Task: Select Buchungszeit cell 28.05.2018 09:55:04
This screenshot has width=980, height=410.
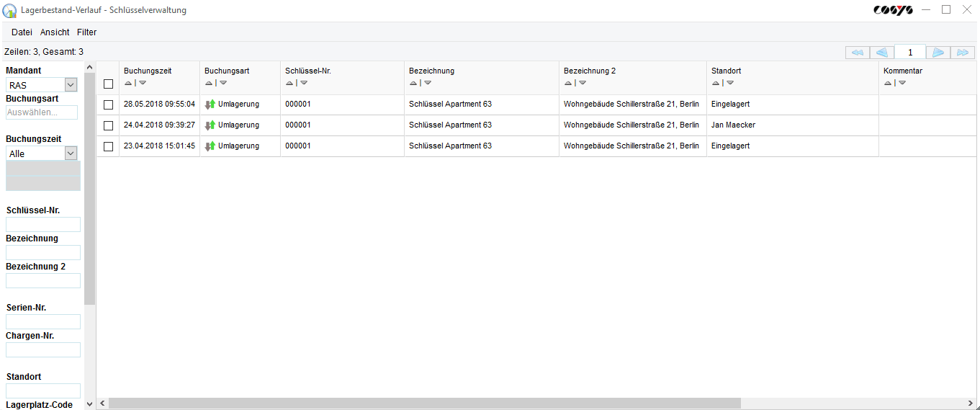Action: [159, 104]
